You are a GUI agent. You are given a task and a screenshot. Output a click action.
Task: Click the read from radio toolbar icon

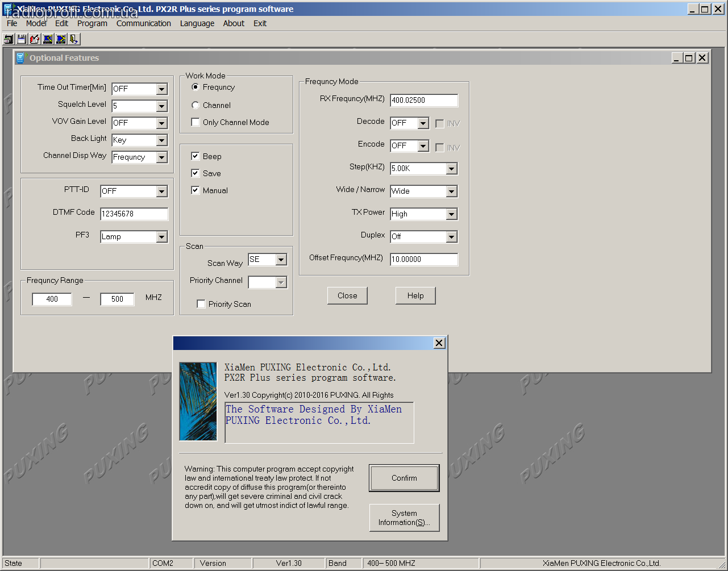pos(48,39)
